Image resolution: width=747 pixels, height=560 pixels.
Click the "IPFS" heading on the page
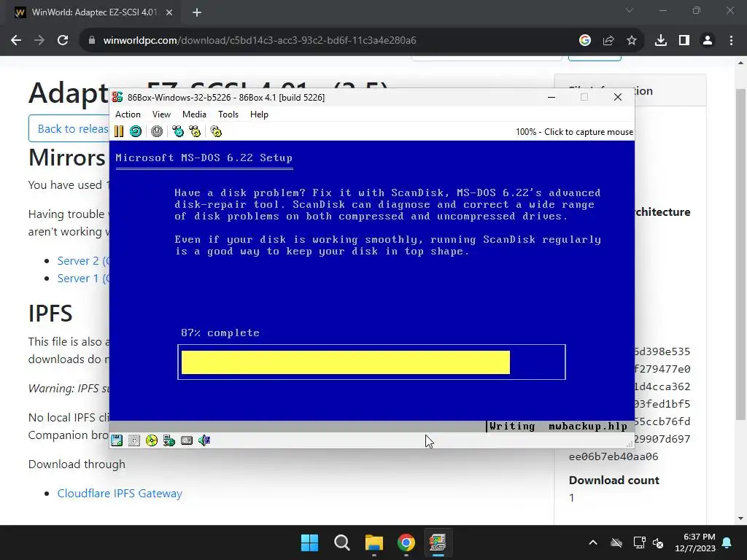click(50, 314)
